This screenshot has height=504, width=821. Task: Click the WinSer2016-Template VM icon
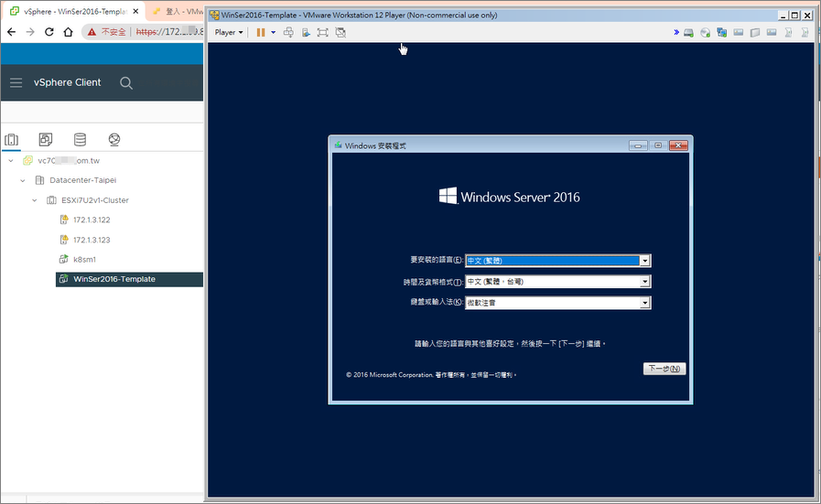[64, 279]
